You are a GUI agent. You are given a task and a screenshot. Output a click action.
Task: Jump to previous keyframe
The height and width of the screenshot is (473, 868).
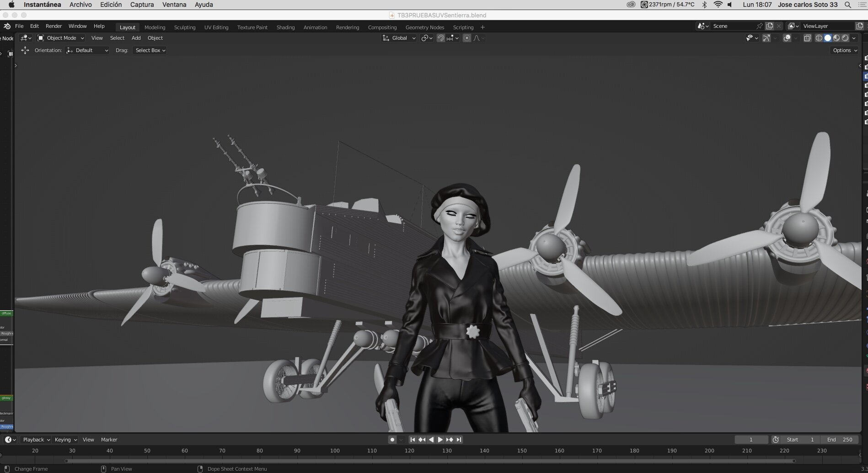click(422, 440)
